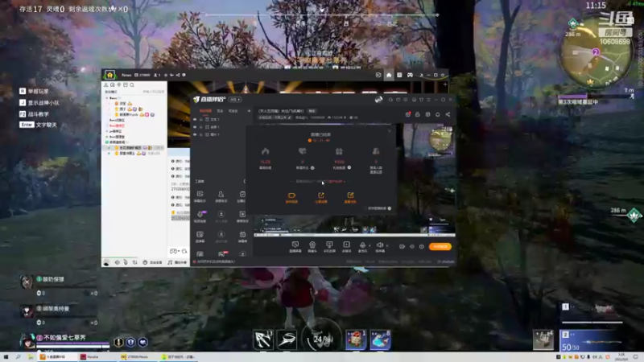Click the Windows Start button

(x=6, y=357)
